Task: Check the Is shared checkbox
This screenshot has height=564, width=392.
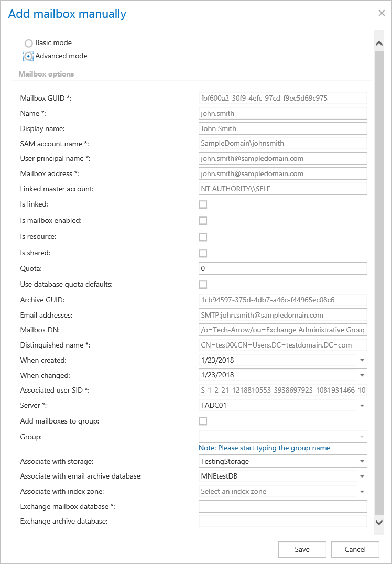Action: coord(203,253)
